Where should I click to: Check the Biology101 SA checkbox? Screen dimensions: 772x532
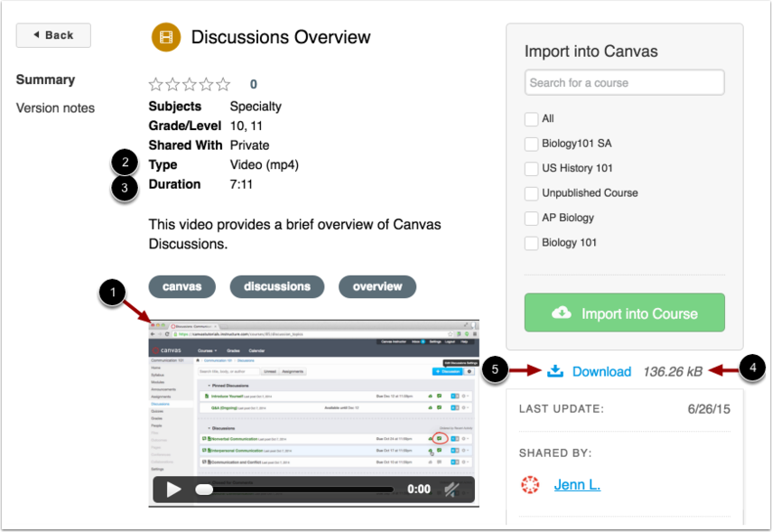531,144
